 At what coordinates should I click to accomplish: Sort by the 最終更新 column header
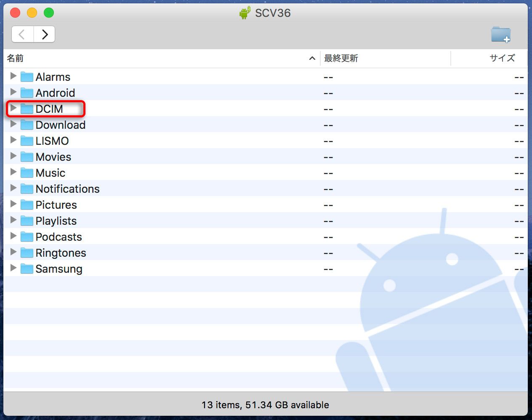[386, 58]
